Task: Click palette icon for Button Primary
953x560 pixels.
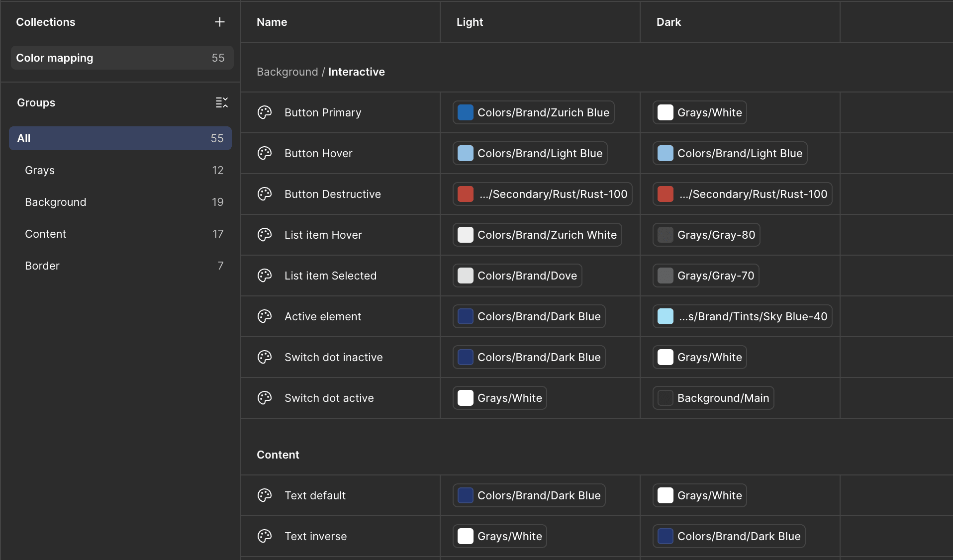Action: pos(265,112)
